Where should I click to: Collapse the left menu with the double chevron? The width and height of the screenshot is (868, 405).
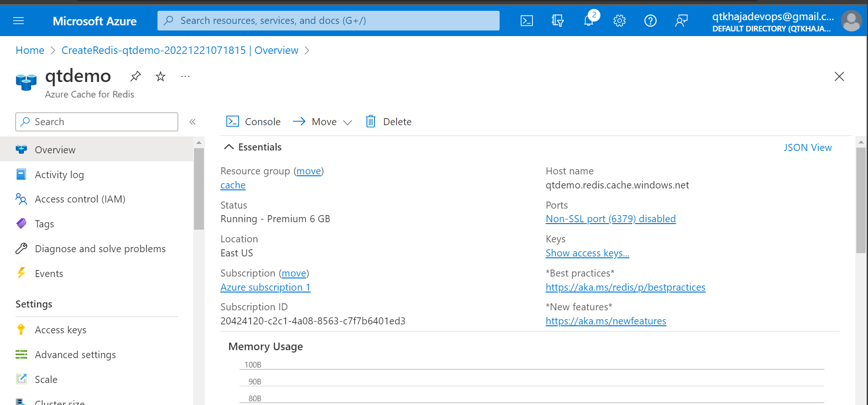[192, 122]
